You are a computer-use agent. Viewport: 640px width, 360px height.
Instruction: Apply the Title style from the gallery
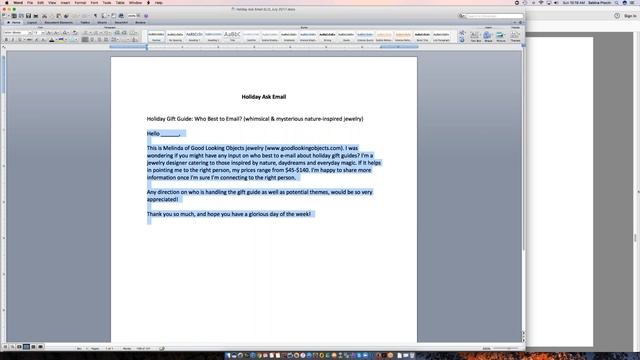232,36
